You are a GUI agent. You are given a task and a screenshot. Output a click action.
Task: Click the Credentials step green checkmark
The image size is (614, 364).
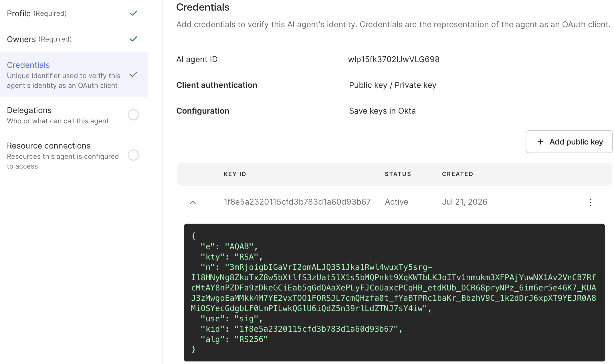tap(133, 74)
